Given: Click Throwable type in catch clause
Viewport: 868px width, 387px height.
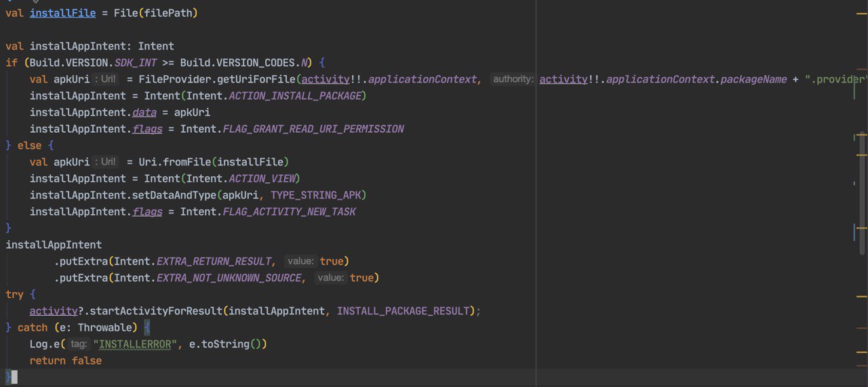Looking at the screenshot, I should point(105,328).
